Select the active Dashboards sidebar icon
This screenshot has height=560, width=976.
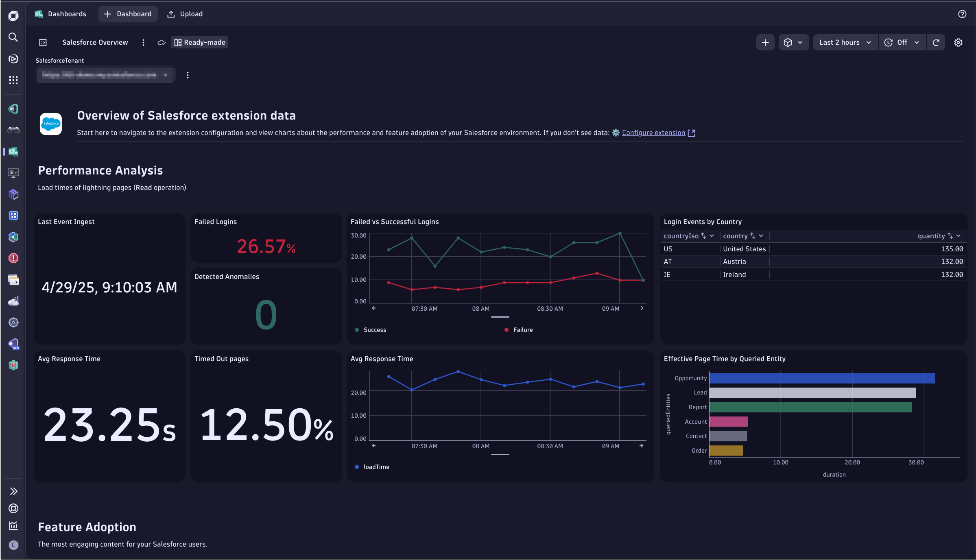pos(13,152)
